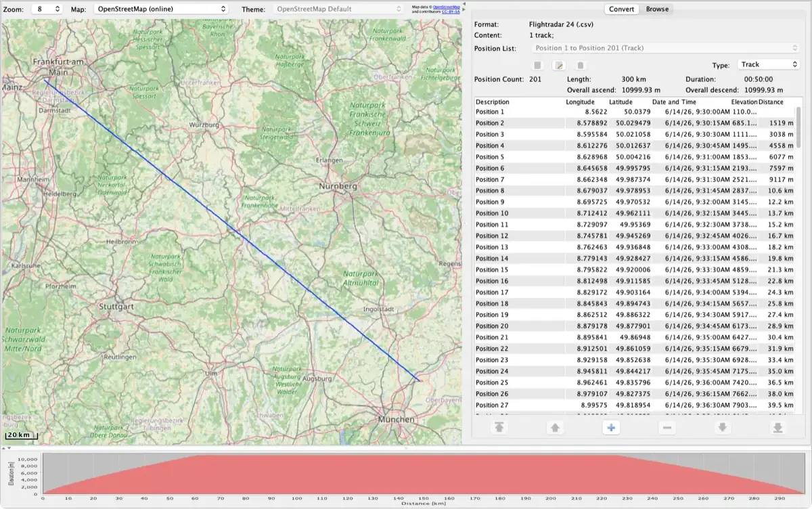Remove selected position with minus button
The image size is (812, 509).
pyautogui.click(x=667, y=428)
